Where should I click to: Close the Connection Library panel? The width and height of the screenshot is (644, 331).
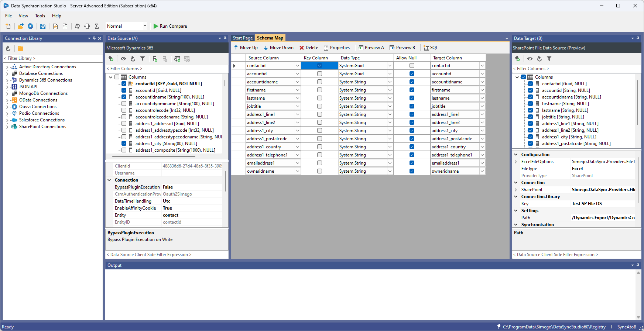tap(100, 38)
